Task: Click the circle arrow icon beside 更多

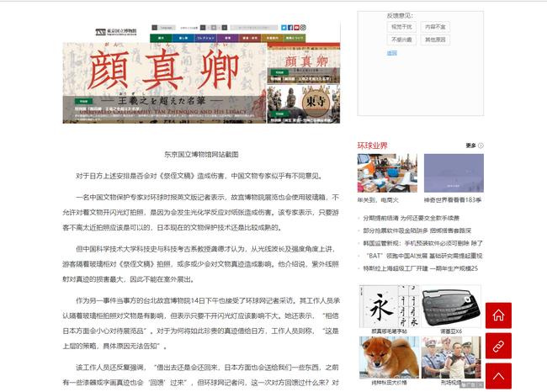Action: (x=481, y=146)
